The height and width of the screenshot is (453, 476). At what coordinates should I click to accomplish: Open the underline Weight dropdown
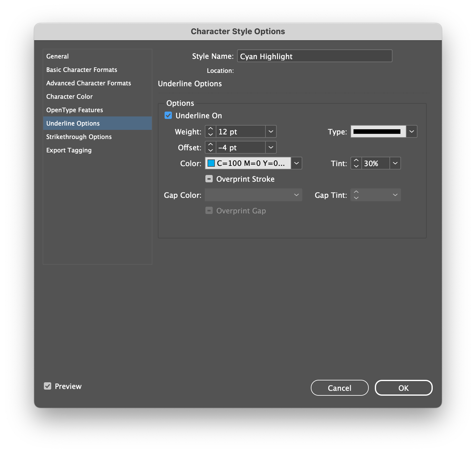[x=271, y=131]
